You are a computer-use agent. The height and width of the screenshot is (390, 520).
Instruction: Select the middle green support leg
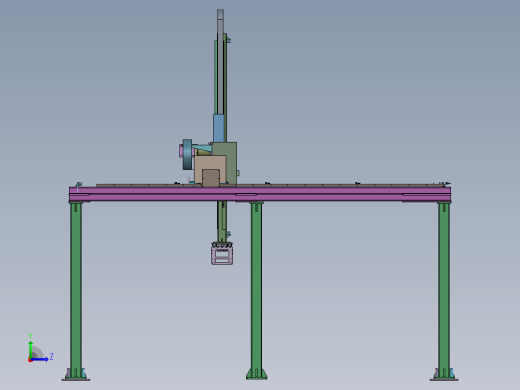[x=256, y=290]
